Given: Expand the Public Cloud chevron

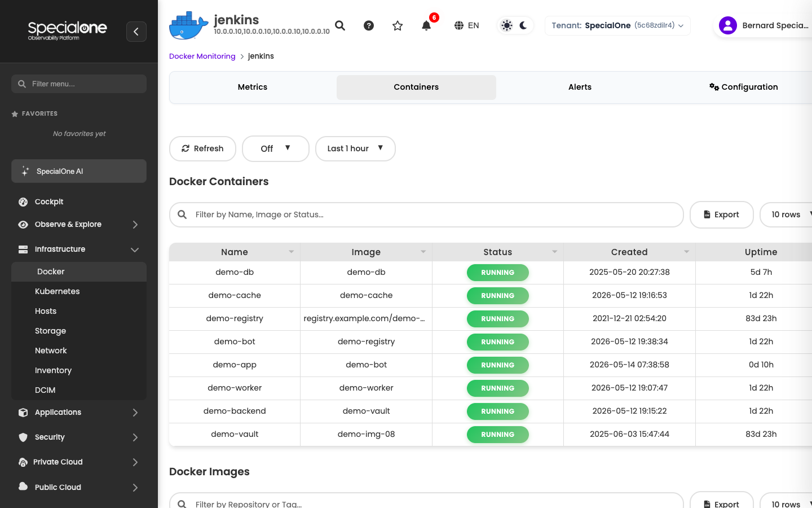Looking at the screenshot, I should coord(135,488).
